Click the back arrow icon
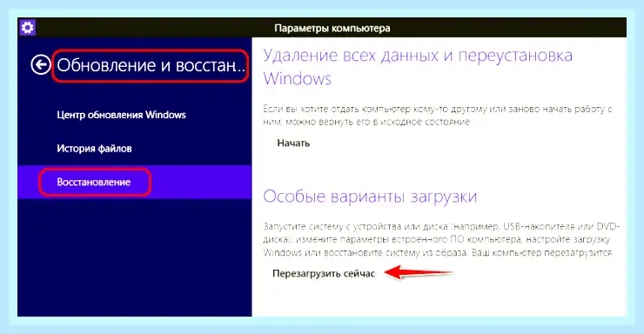This screenshot has height=334, width=644. pos(41,65)
